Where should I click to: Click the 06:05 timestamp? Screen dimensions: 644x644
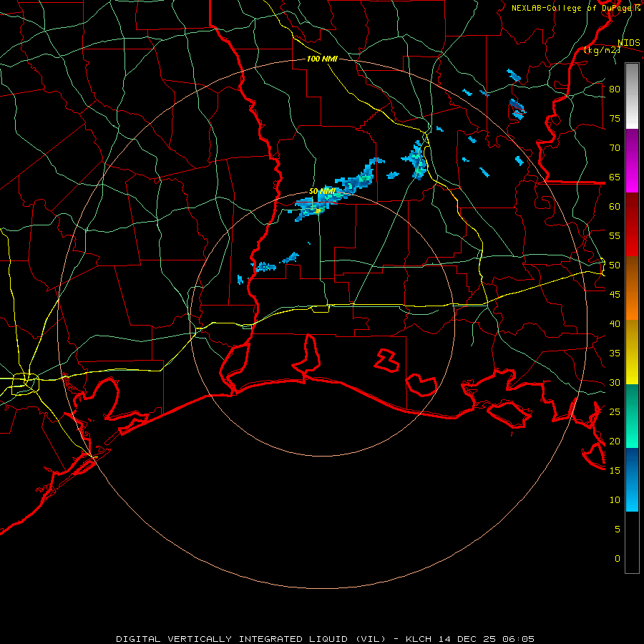click(x=519, y=639)
